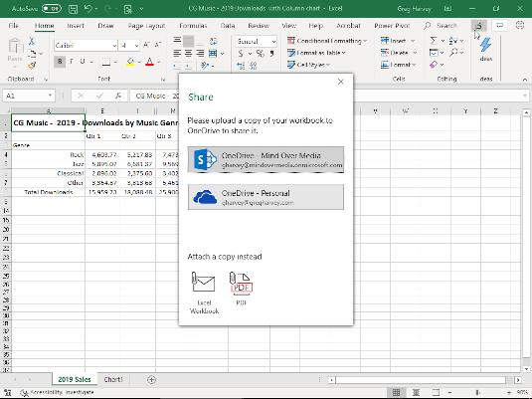Click the Format Painter brush icon
Viewport: 532px width, 399px height.
(32, 66)
